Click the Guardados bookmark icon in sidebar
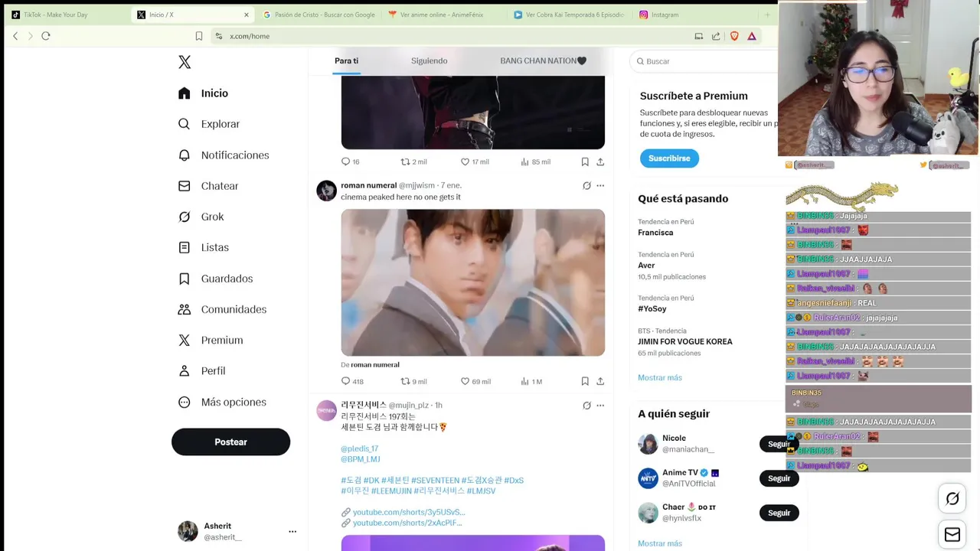This screenshot has width=980, height=551. coord(184,279)
